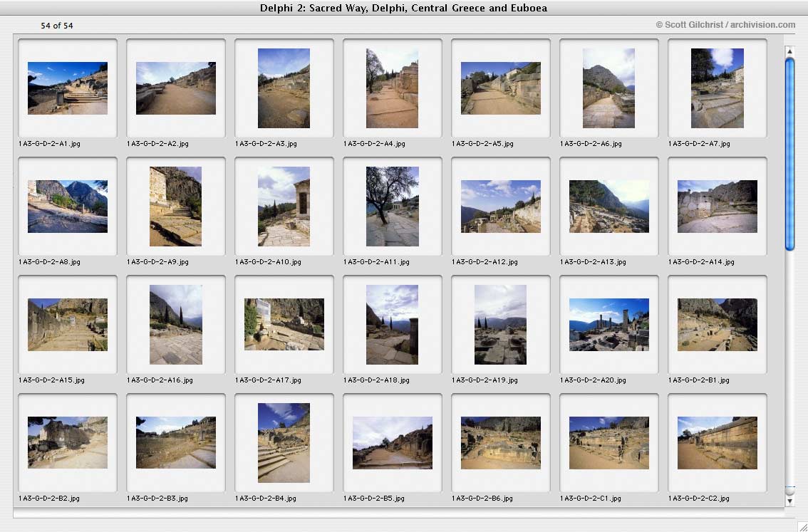808x532 pixels.
Task: Open thumbnail 1A3-G-D-2-B1.jpg
Action: tap(718, 325)
